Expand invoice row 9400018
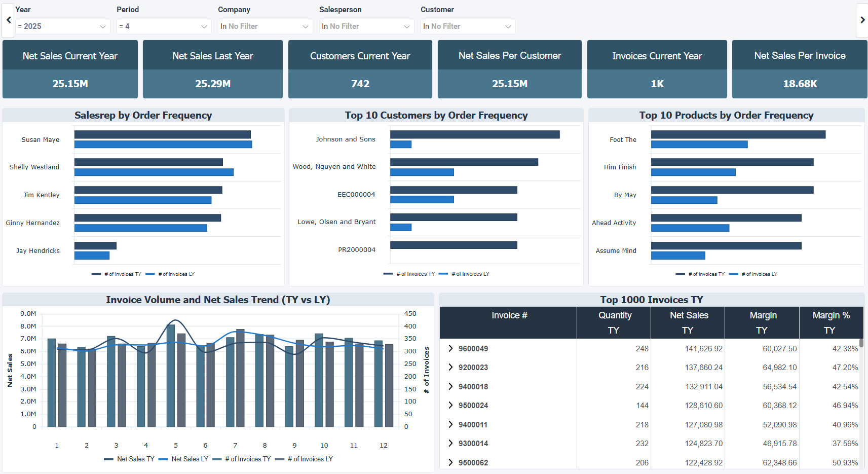 (x=450, y=386)
